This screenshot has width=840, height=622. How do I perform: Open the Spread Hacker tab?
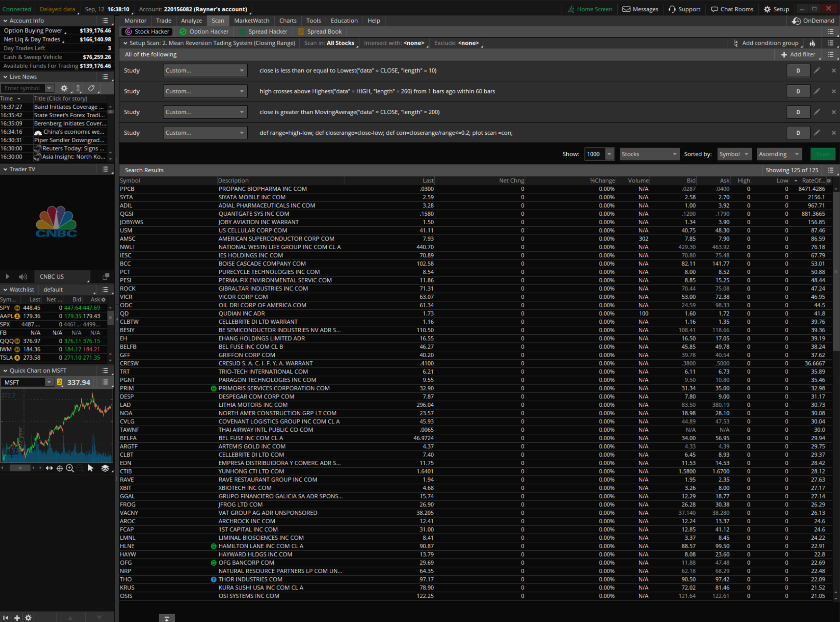(263, 31)
